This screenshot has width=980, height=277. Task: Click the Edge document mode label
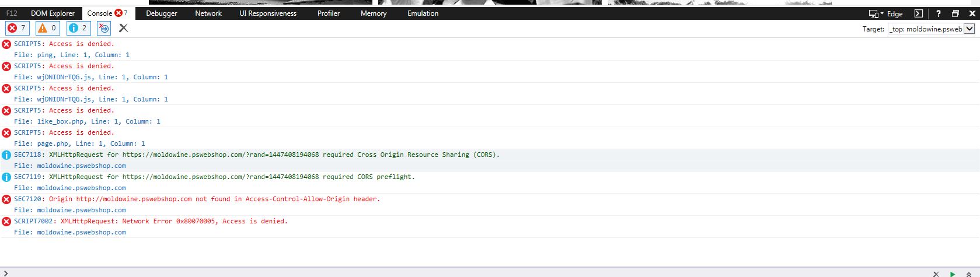[x=895, y=14]
